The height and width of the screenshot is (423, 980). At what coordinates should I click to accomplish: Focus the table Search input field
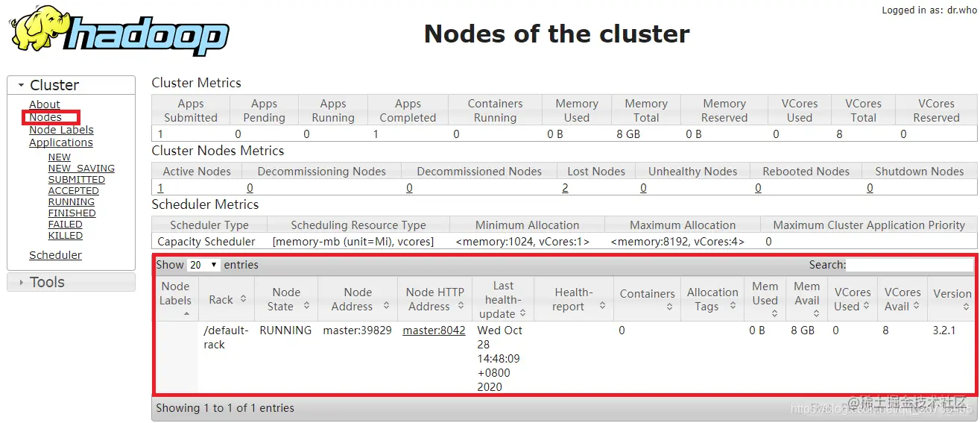pos(909,265)
